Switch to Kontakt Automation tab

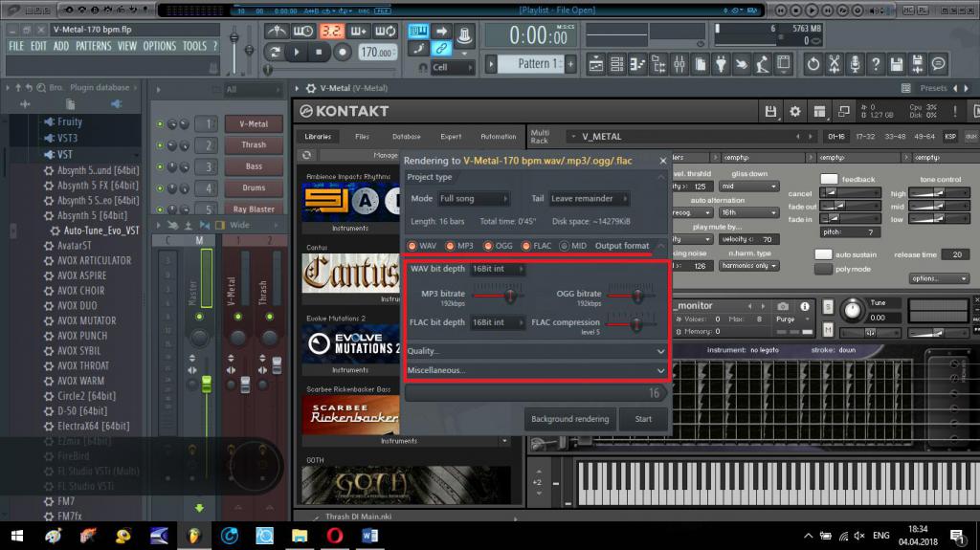click(x=498, y=136)
